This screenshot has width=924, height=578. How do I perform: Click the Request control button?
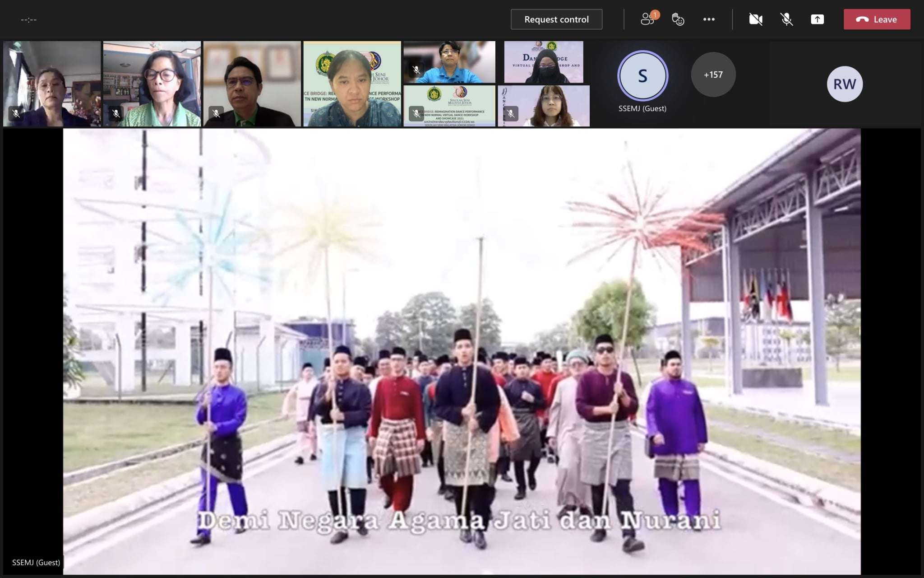(x=556, y=19)
